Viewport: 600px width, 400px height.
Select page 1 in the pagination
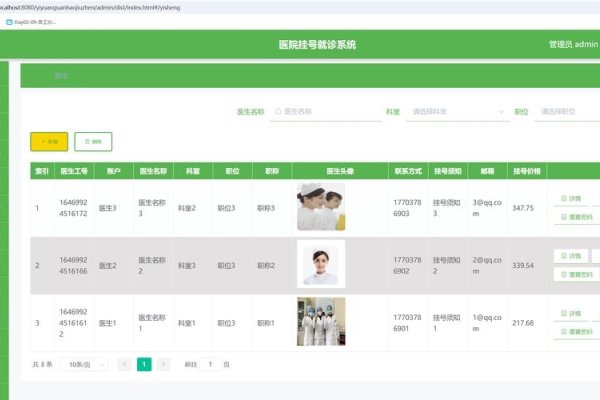coord(144,364)
